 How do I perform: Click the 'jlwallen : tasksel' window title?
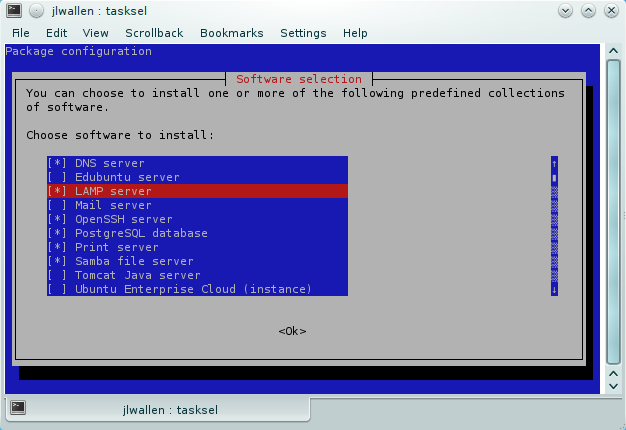(99, 11)
